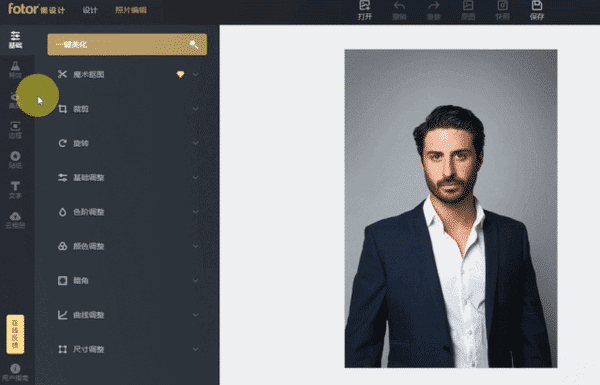600x385 pixels.
Task: Expand the 裁剪 crop section chevron
Action: tap(196, 109)
